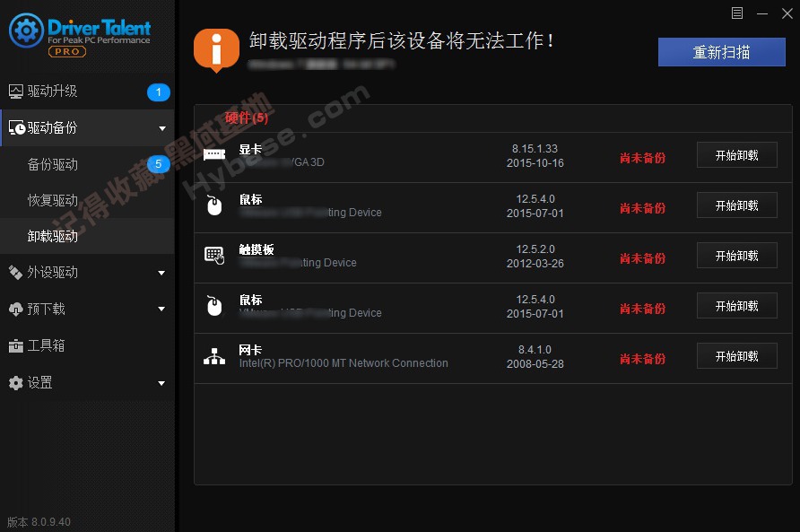Expand the 设置 dropdown arrow
The width and height of the screenshot is (800, 532).
pyautogui.click(x=161, y=383)
